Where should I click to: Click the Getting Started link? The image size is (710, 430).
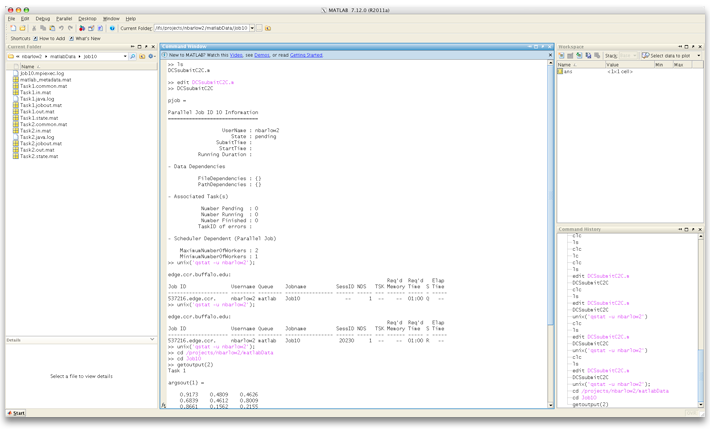click(x=305, y=56)
